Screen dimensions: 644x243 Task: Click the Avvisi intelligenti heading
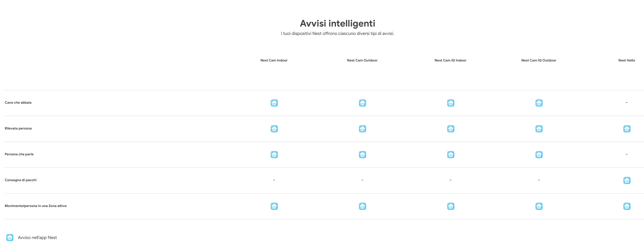(337, 24)
